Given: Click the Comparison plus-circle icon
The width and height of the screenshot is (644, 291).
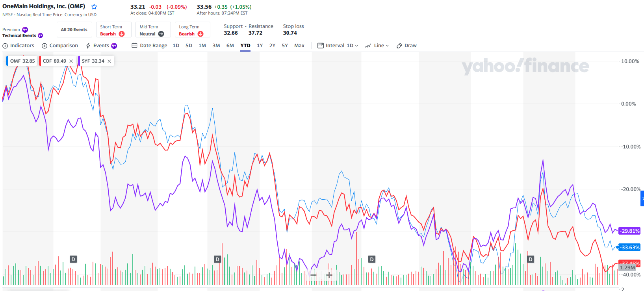Looking at the screenshot, I should [x=45, y=46].
